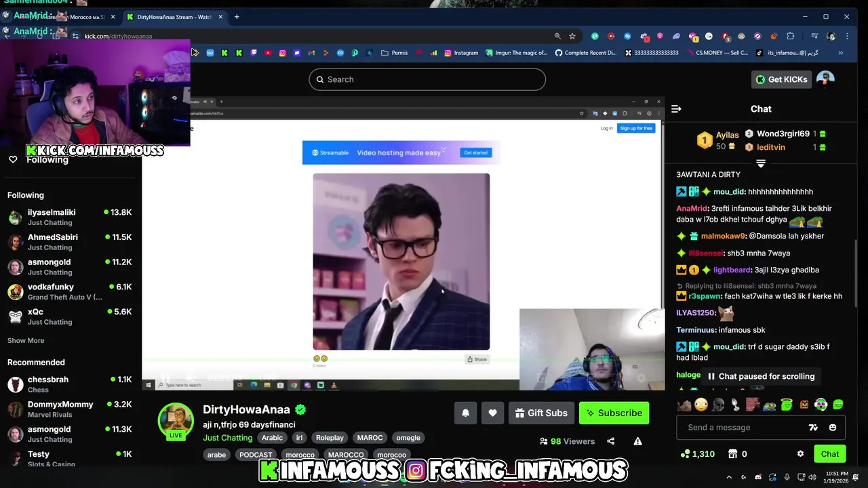
Task: Click the green channel points icon
Action: tap(685, 454)
